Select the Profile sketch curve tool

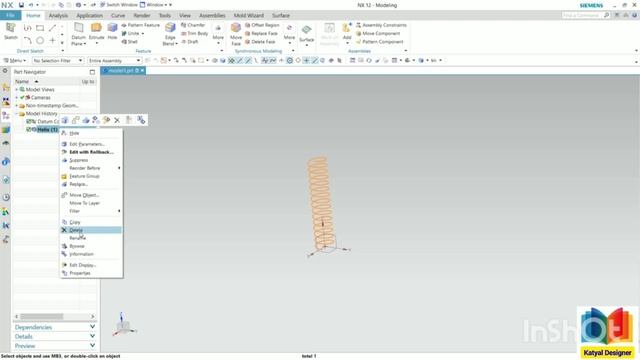(x=27, y=28)
